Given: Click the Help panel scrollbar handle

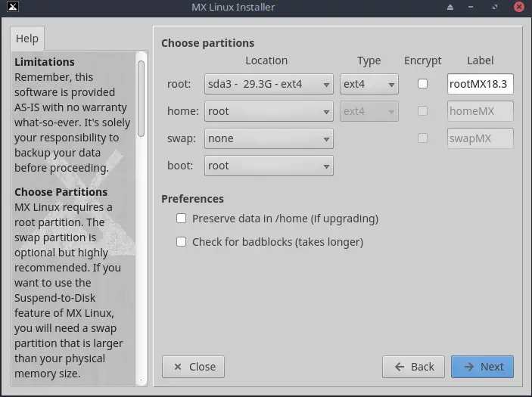Looking at the screenshot, I should coord(142,98).
